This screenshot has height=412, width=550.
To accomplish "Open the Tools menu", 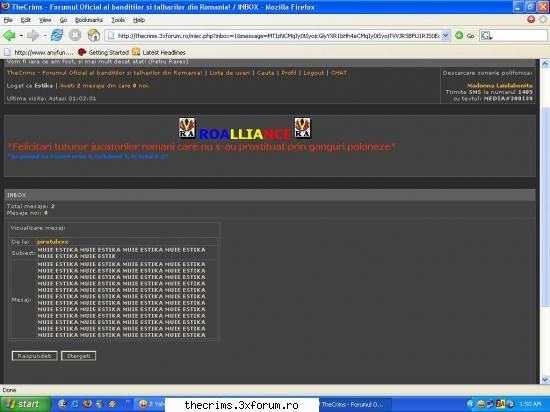I will click(118, 20).
